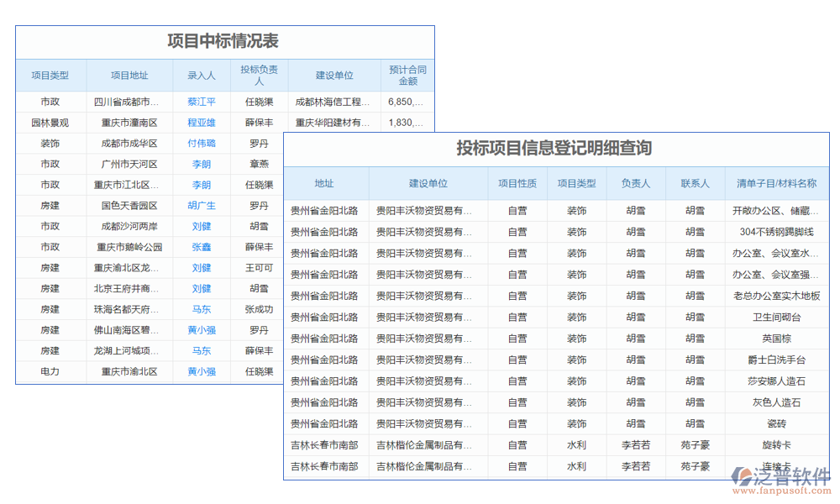
Task: Click the 预计合同金额 column header
Action: coord(407,76)
